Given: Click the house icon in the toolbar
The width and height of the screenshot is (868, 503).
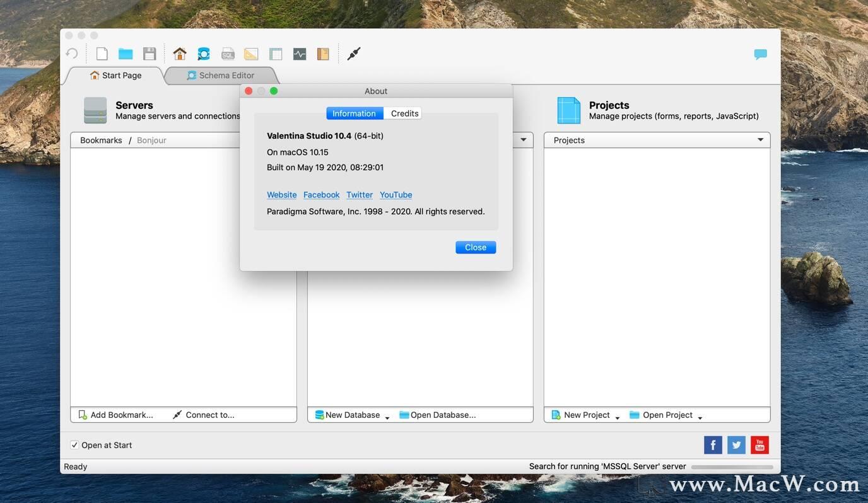Looking at the screenshot, I should [x=180, y=54].
